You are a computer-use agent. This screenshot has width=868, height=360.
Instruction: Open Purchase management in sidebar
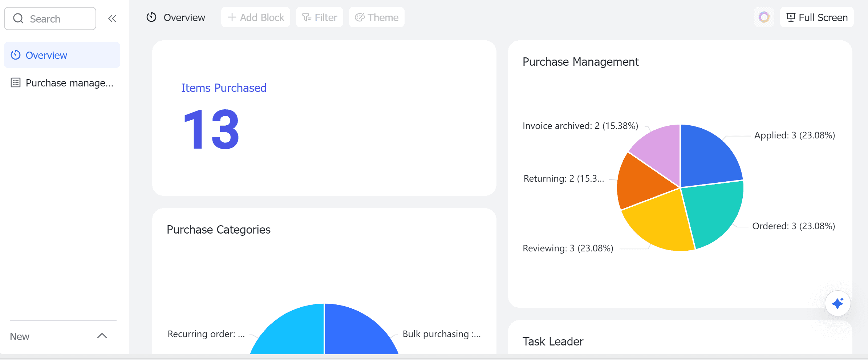[62, 83]
